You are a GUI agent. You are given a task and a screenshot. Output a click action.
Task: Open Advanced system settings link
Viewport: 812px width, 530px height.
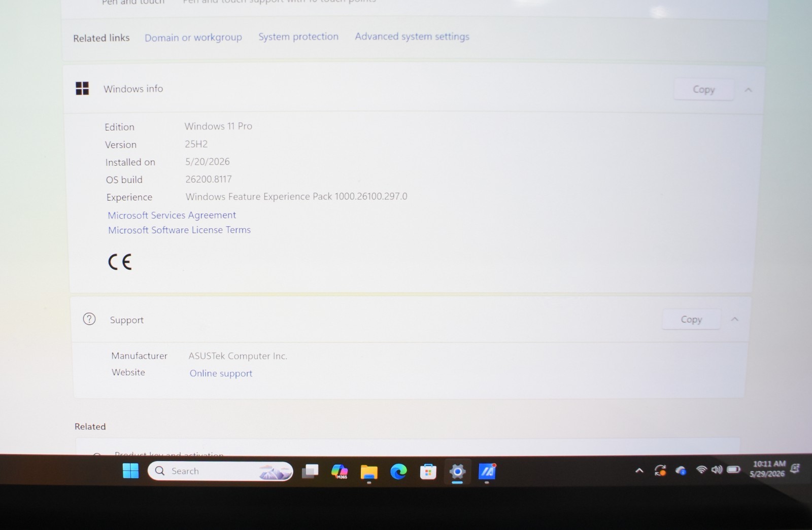point(412,37)
